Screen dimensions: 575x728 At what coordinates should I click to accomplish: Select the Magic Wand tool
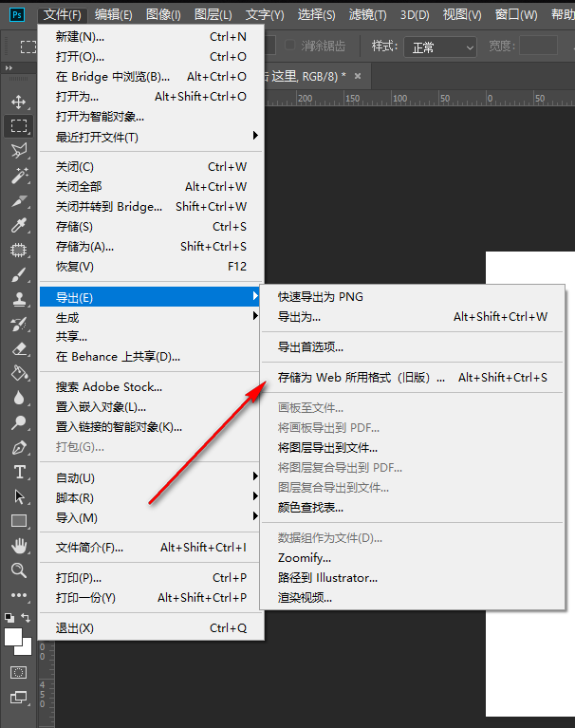[x=19, y=175]
